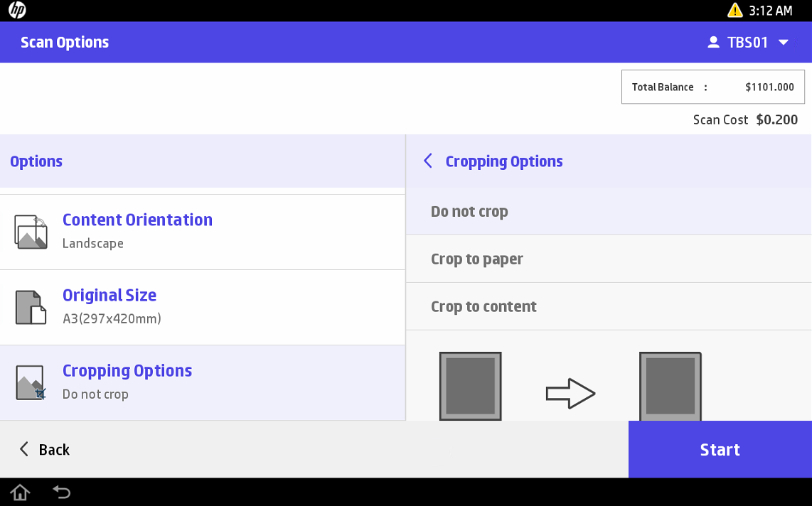
Task: Select the Do not crop option
Action: coord(609,212)
